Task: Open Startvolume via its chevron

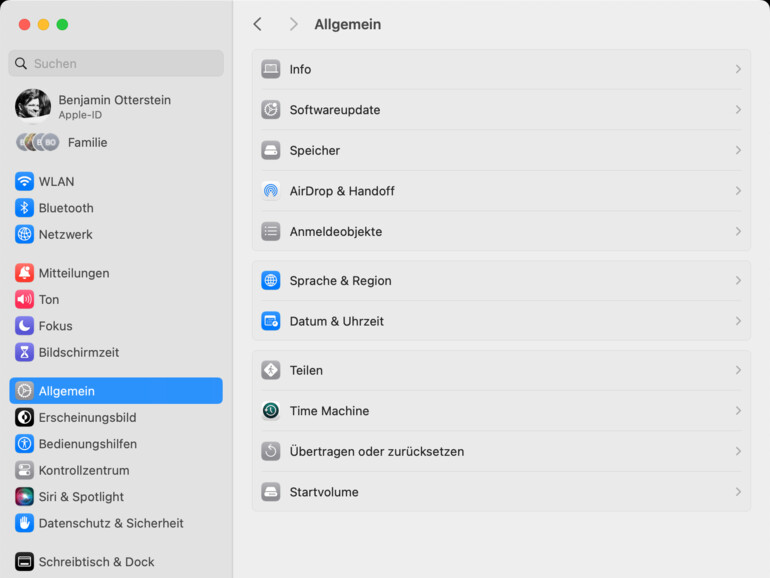Action: point(738,492)
